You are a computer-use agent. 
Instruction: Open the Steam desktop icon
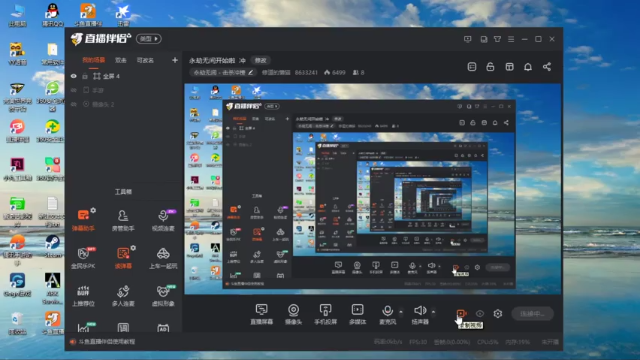click(x=53, y=246)
